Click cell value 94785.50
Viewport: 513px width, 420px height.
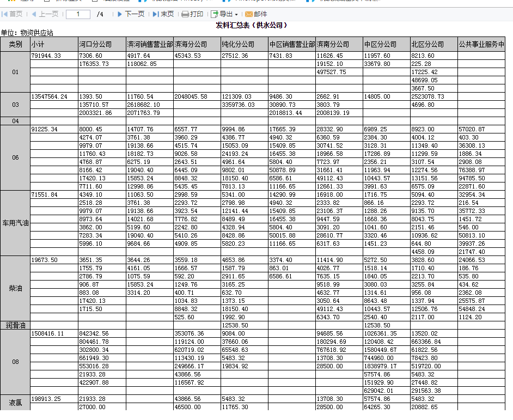[x=472, y=179]
